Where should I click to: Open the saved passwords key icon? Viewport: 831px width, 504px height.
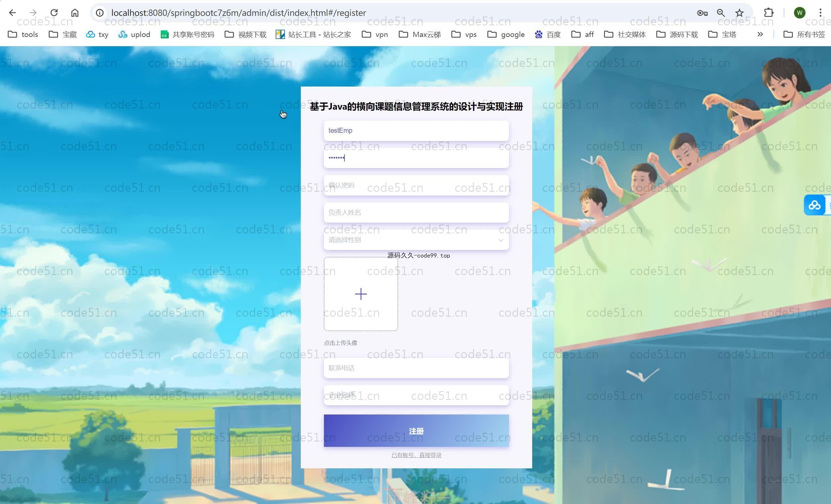pyautogui.click(x=702, y=13)
